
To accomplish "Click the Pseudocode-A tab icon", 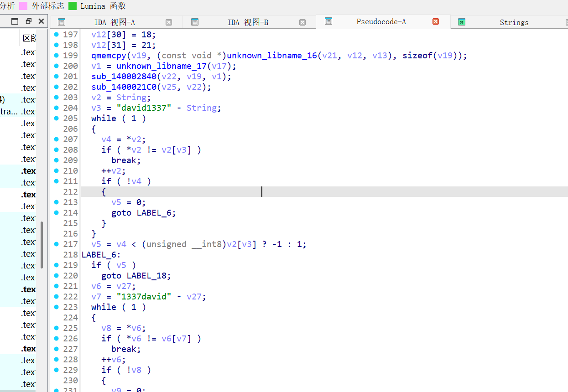I will coord(328,21).
